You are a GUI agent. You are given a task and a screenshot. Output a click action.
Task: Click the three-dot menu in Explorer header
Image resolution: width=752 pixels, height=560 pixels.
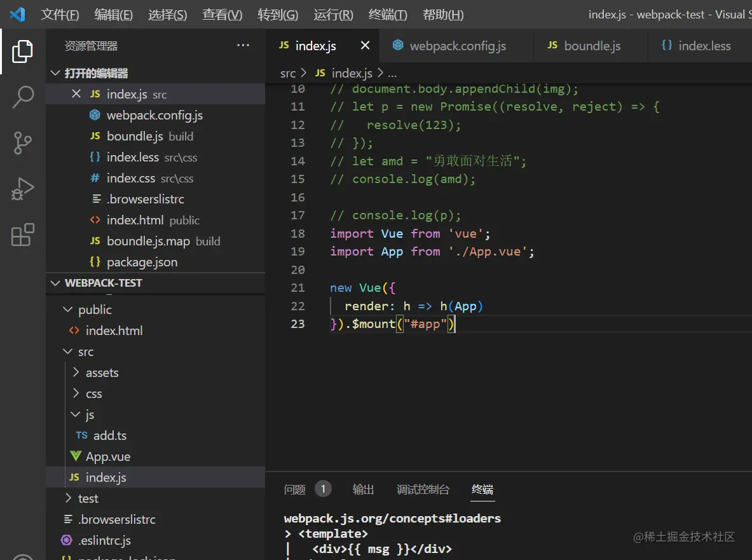pyautogui.click(x=243, y=46)
